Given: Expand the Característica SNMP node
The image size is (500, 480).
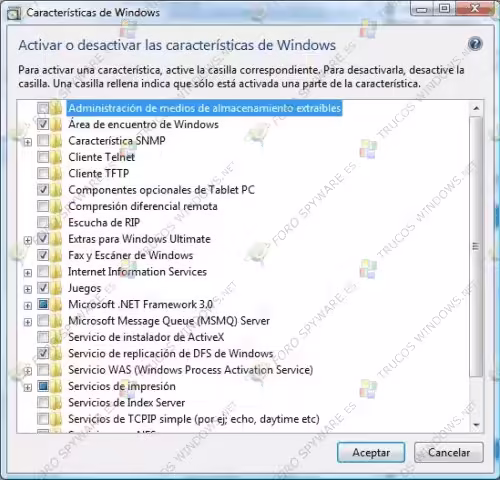Looking at the screenshot, I should click(28, 142).
